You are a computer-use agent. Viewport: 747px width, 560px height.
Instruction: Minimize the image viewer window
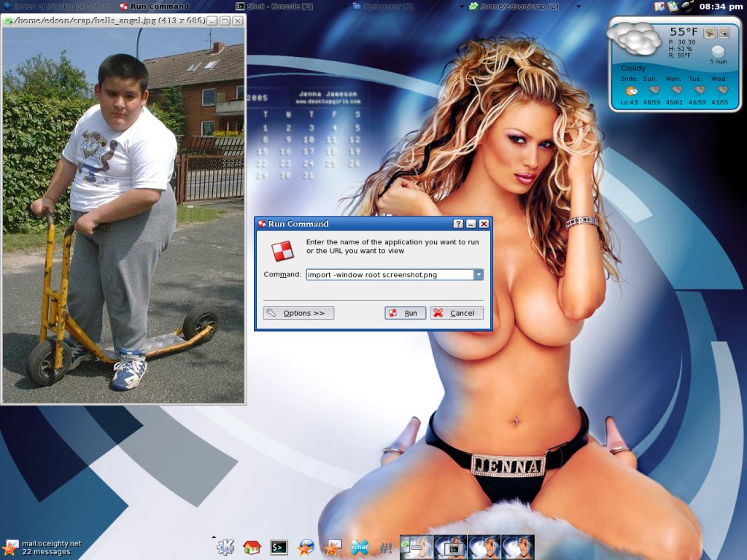pyautogui.click(x=212, y=20)
